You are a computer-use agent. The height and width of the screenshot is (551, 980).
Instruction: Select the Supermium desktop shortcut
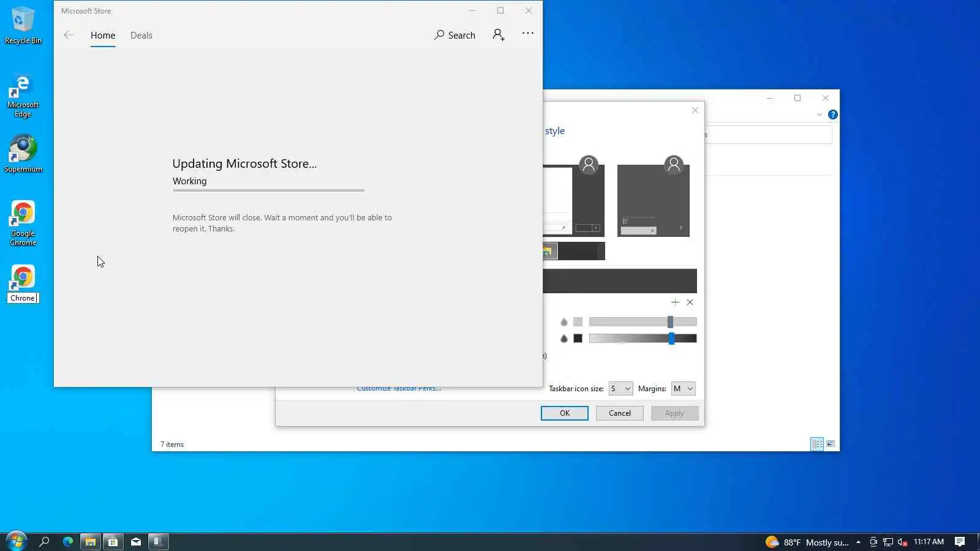coord(23,154)
